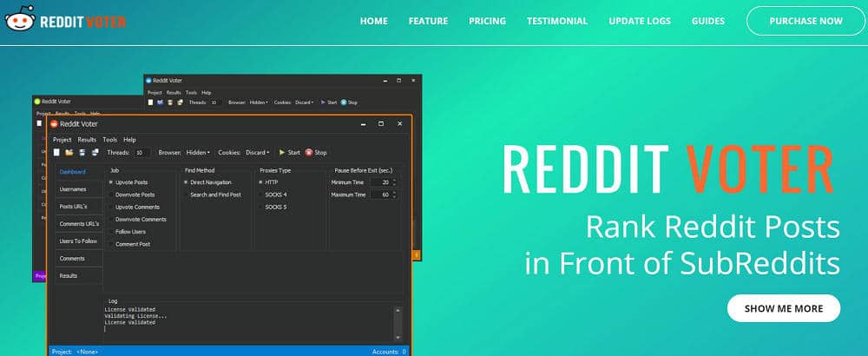Select Follow Users job option
The image size is (868, 356).
coord(127,232)
